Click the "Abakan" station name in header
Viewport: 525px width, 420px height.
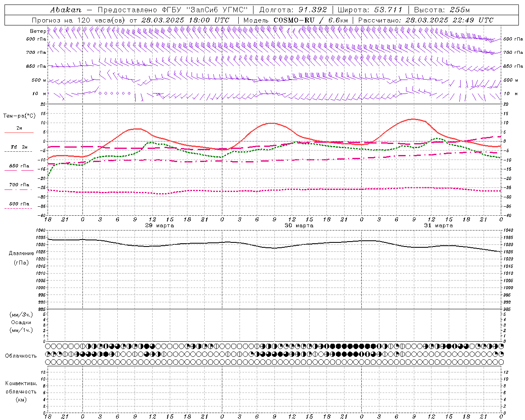(x=66, y=10)
